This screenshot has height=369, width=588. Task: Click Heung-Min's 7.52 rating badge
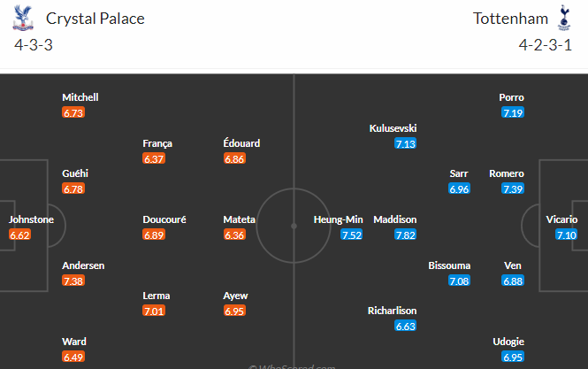pos(351,235)
